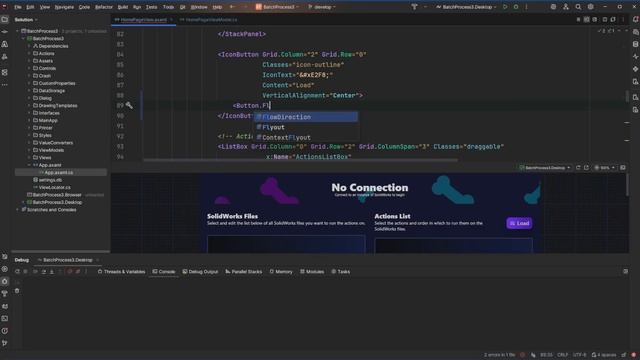
Task: Click the errors count in status bar
Action: click(x=499, y=355)
